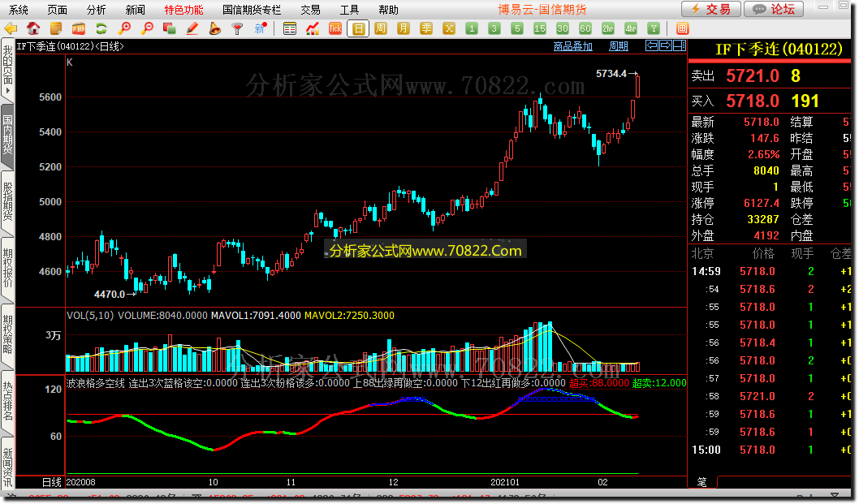Click the right arrow chart navigation icon
Viewport: 859px width, 504px height.
click(666, 45)
